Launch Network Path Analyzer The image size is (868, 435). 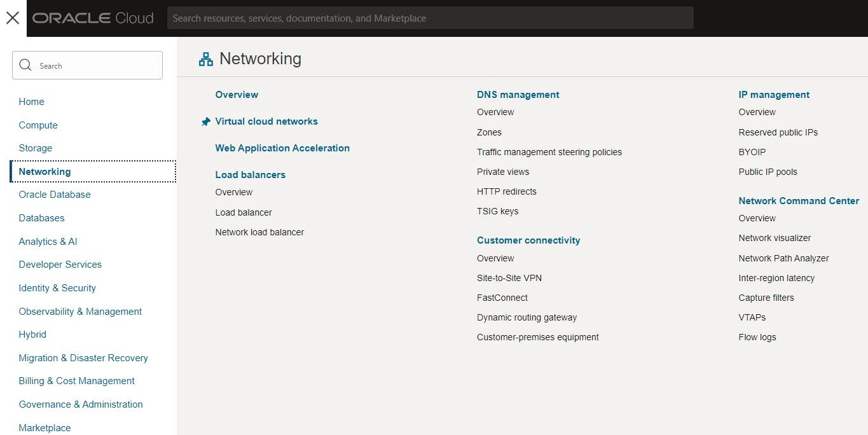784,258
